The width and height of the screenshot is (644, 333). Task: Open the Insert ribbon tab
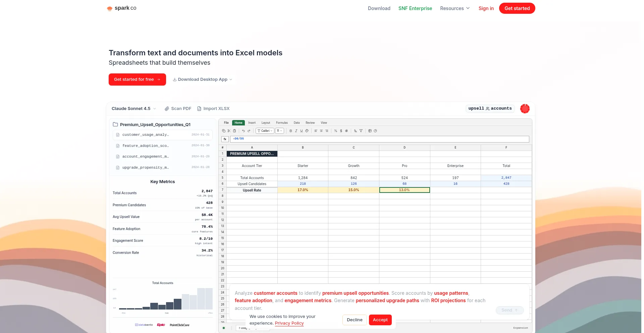pyautogui.click(x=252, y=123)
